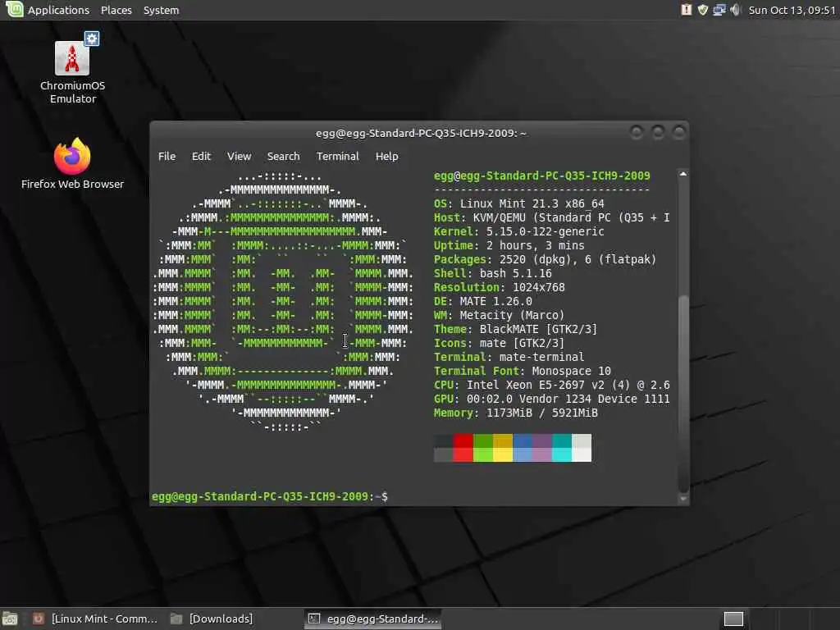840x630 pixels.
Task: Click the terminal title bar text
Action: [421, 133]
